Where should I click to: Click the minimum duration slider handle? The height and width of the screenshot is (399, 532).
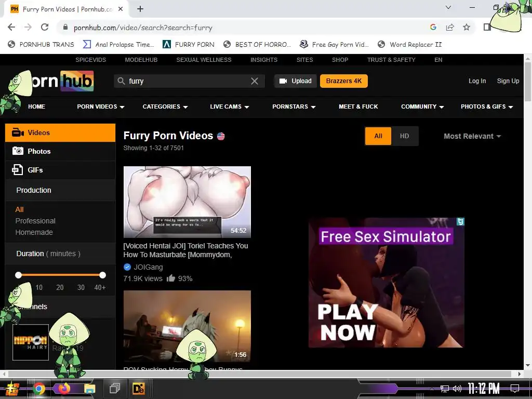pos(18,275)
